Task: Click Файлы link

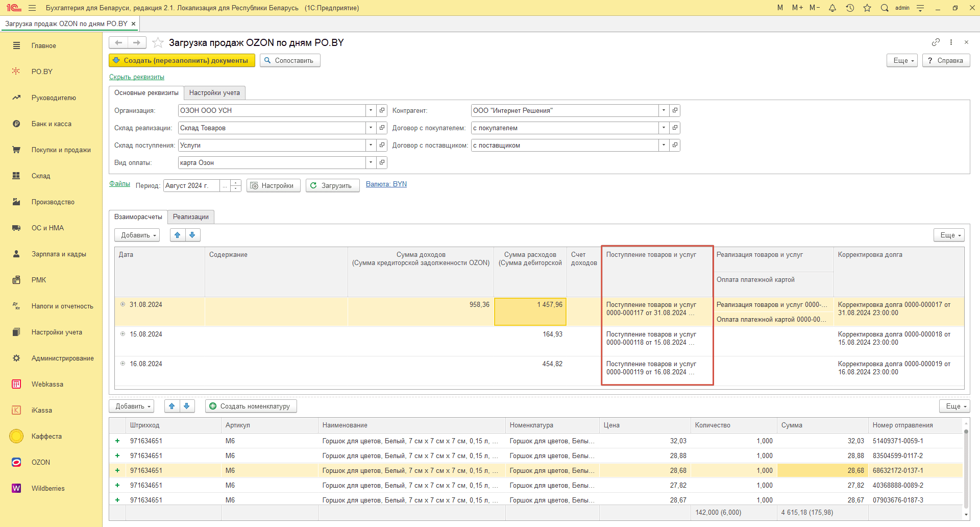Action: coord(119,184)
